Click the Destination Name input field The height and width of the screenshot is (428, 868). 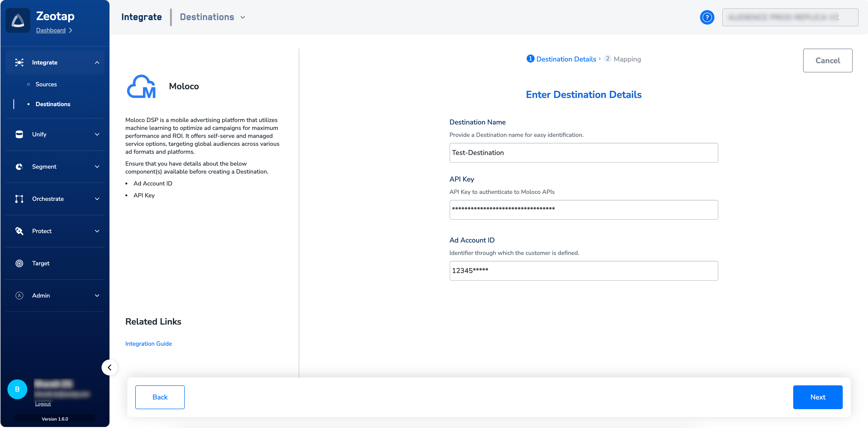point(583,153)
